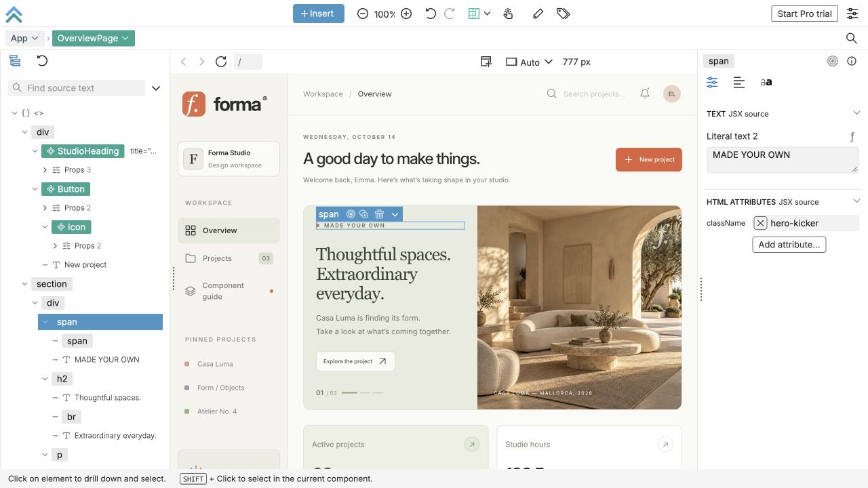Click the info icon in properties panel
The image size is (868, 488).
click(852, 61)
